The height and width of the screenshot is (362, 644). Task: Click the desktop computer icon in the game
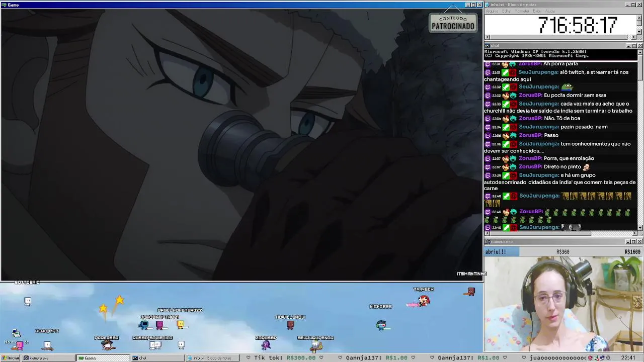point(16,333)
